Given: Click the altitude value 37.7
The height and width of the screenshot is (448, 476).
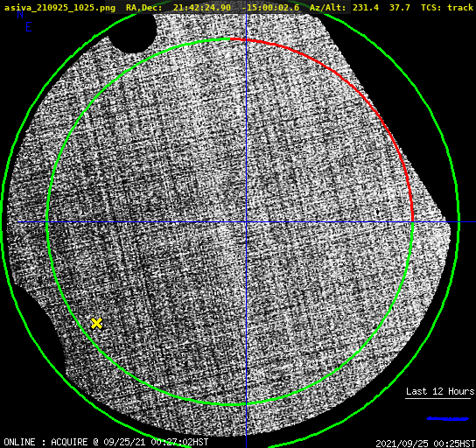Looking at the screenshot, I should coord(400,7).
